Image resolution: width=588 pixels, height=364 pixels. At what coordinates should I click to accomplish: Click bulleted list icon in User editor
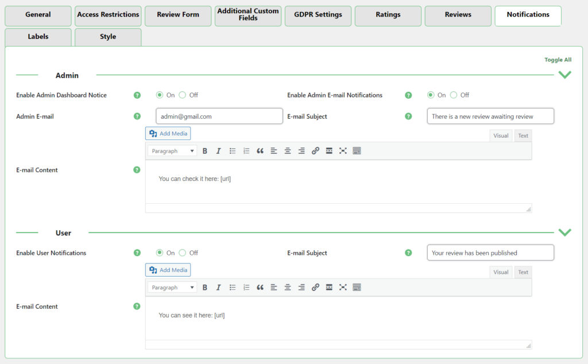(x=233, y=288)
